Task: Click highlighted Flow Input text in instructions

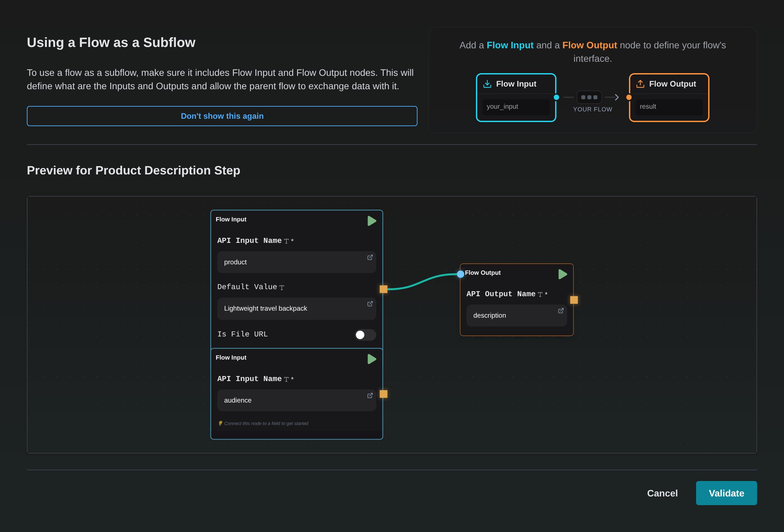Action: 510,45
